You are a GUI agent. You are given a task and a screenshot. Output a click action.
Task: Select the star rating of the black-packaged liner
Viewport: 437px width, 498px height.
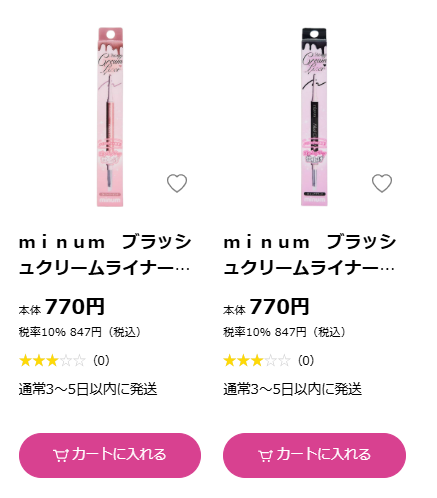click(x=257, y=361)
